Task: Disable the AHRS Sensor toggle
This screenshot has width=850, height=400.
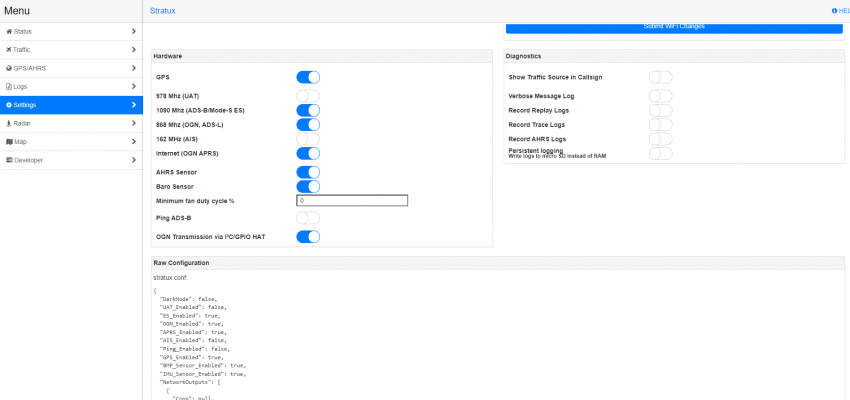Action: pos(308,172)
